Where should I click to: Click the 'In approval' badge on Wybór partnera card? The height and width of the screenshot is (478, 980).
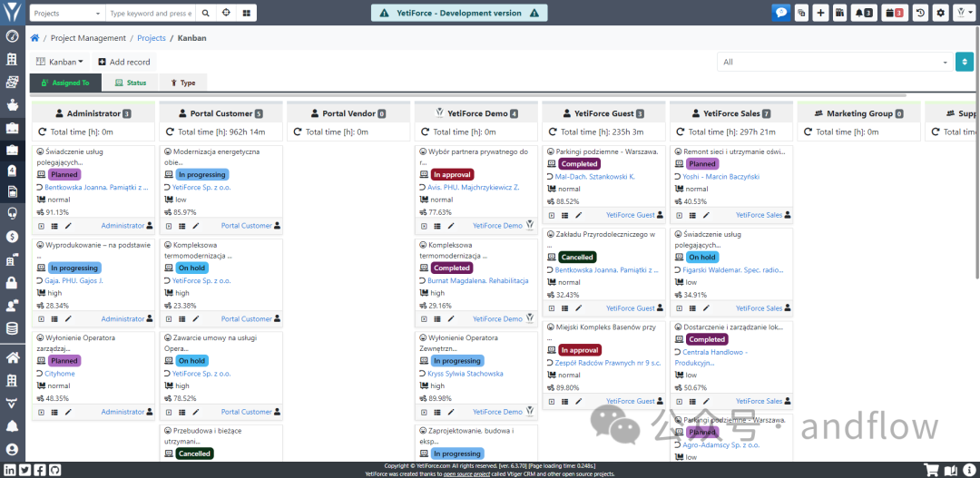click(452, 174)
